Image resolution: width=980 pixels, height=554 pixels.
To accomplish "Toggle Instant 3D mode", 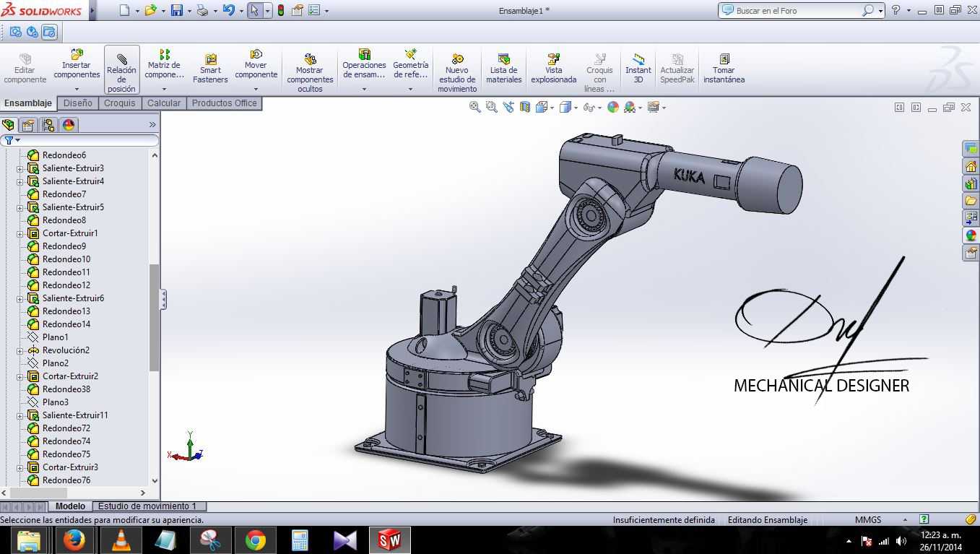I will (638, 69).
